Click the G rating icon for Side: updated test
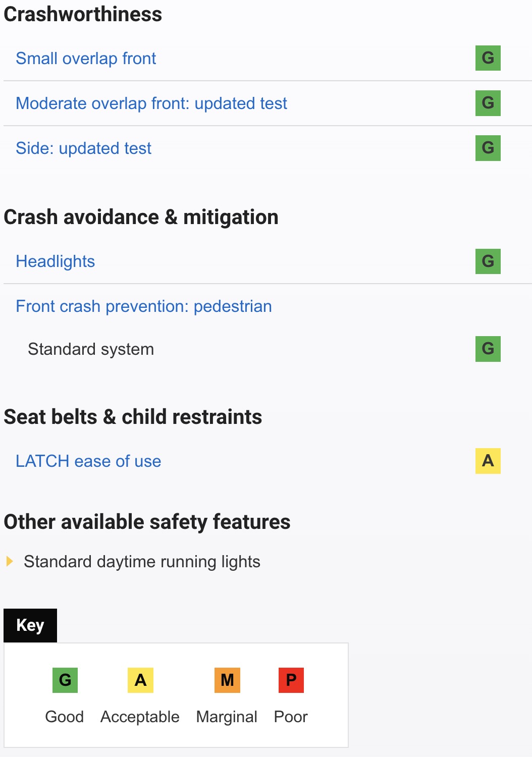Viewport: 532px width, 757px height. 488,148
